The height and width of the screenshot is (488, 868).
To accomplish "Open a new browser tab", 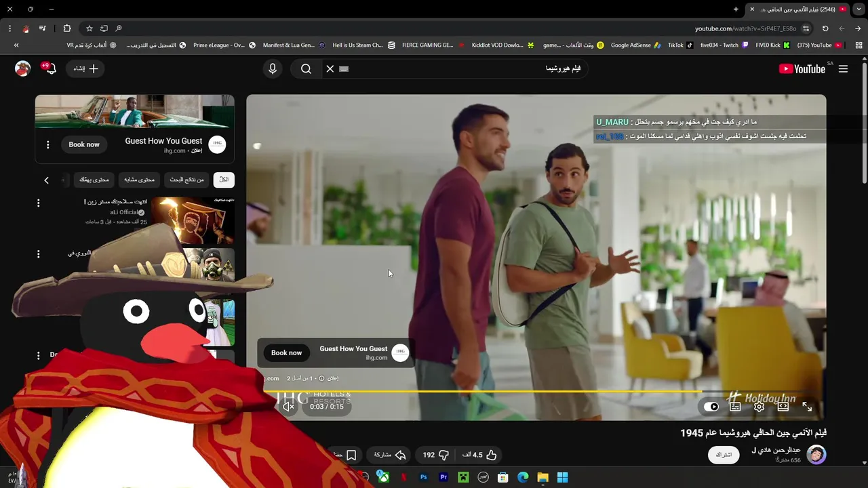I will click(x=736, y=9).
